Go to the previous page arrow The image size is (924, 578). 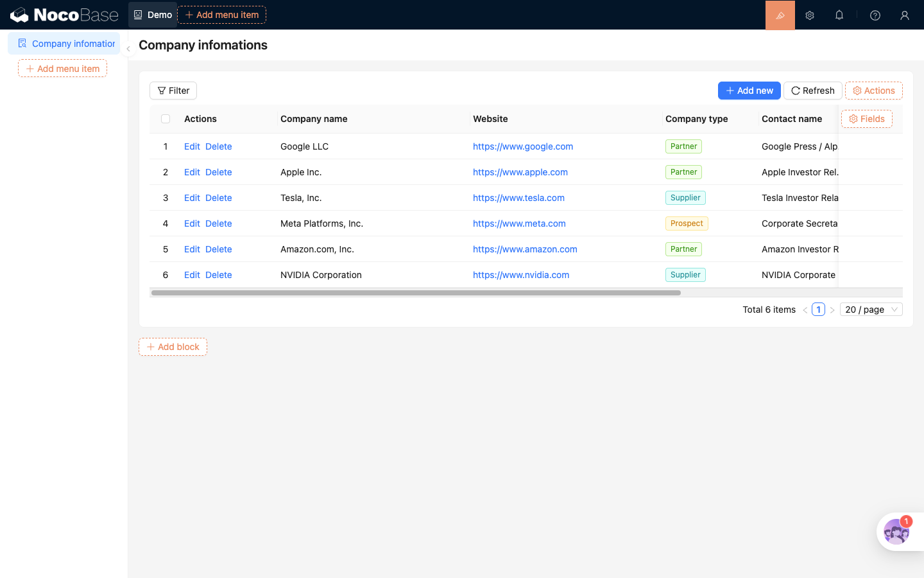pos(805,310)
